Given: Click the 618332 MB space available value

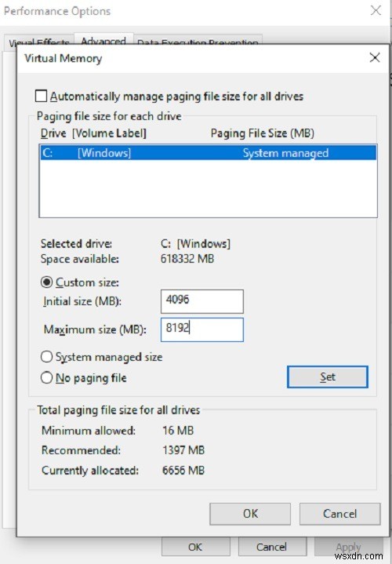Looking at the screenshot, I should tap(187, 259).
